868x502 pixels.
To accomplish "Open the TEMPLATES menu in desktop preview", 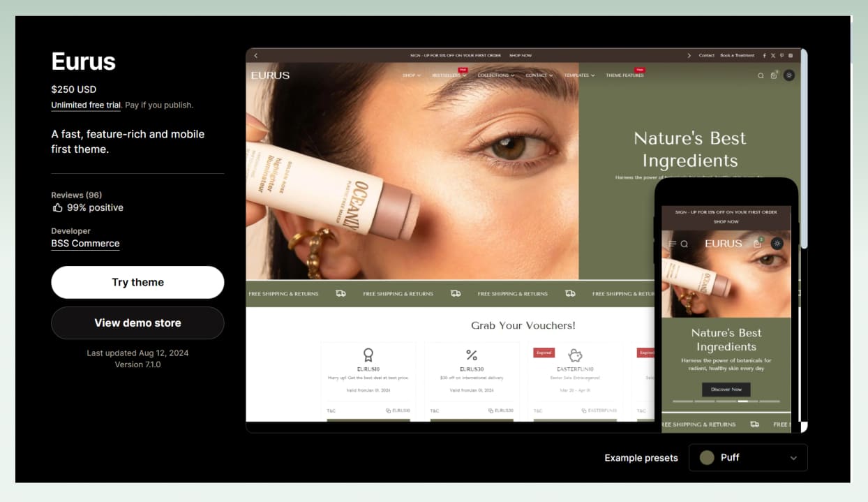I will (x=579, y=75).
